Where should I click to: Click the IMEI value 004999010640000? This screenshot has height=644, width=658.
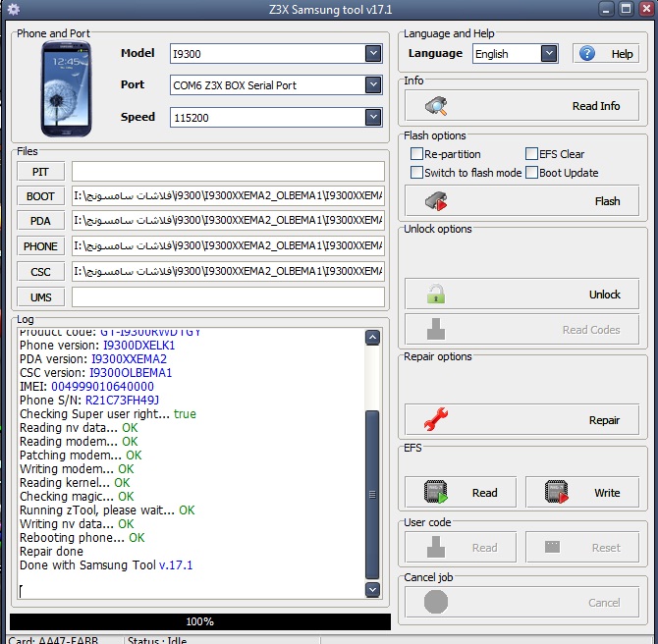(x=102, y=387)
